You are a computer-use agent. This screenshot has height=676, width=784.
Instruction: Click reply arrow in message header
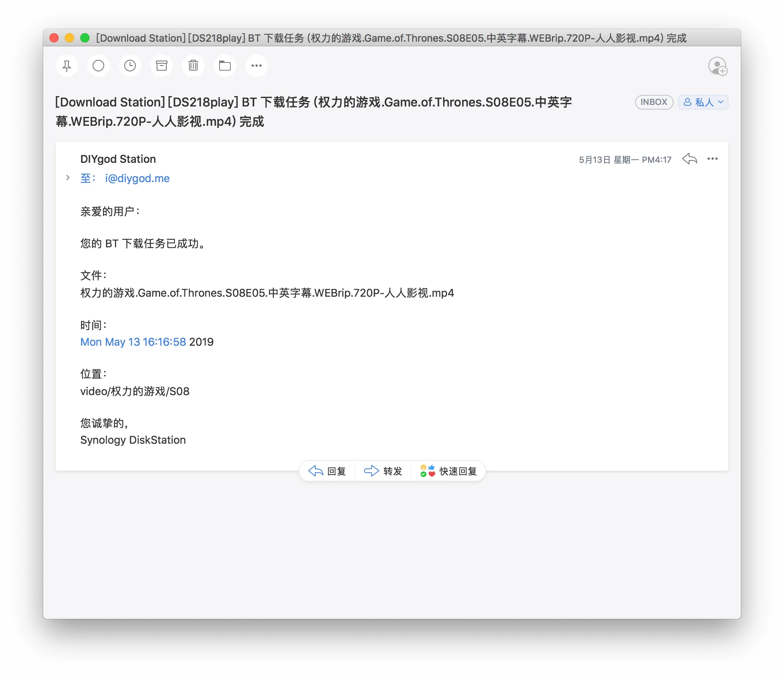(689, 159)
